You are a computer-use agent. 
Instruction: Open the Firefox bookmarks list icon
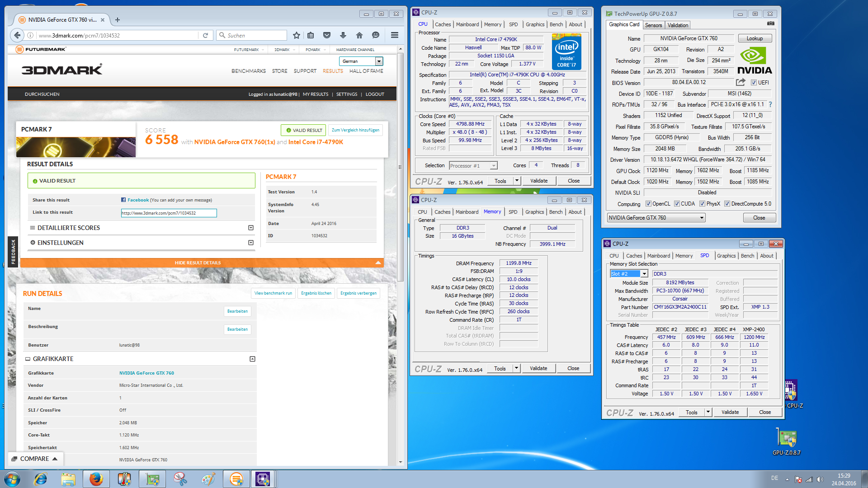tap(311, 35)
